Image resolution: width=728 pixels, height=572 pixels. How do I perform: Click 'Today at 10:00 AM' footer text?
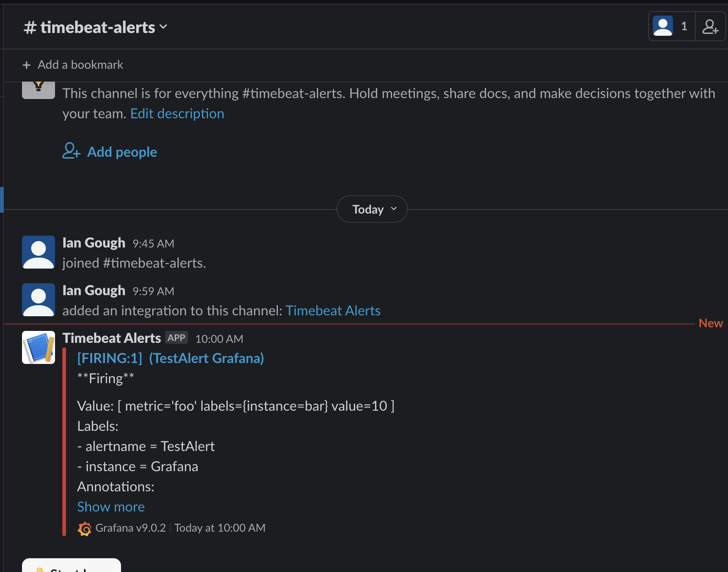pos(220,528)
